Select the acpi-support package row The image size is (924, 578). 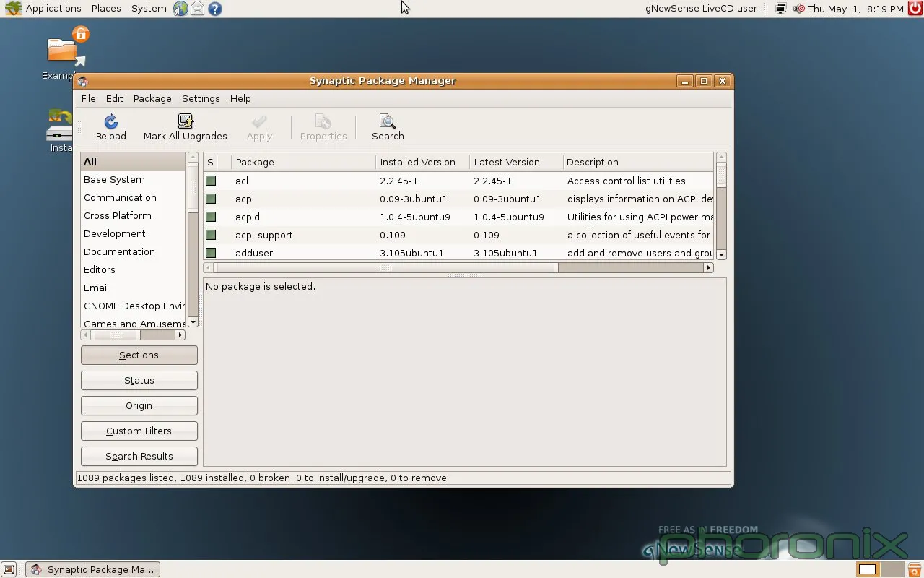(x=458, y=235)
